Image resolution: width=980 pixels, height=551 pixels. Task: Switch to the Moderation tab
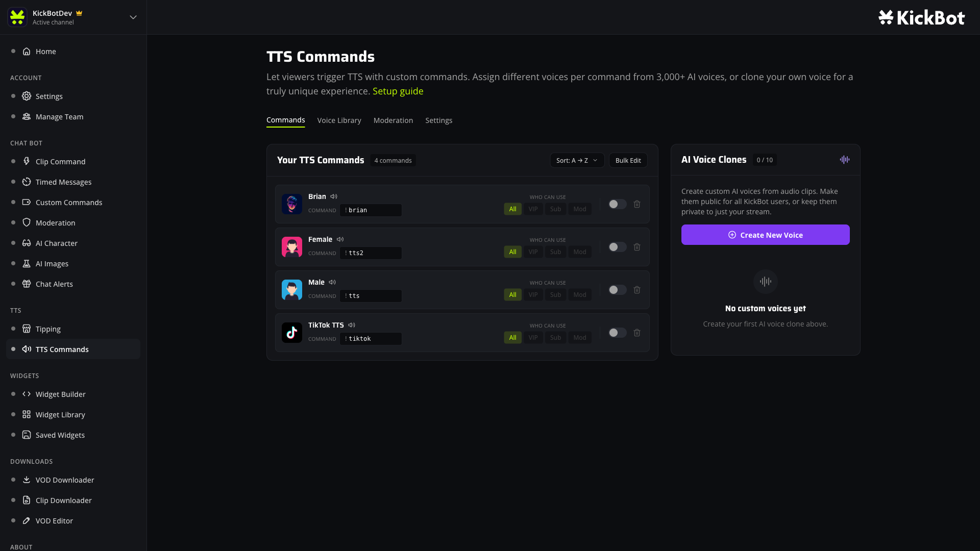click(x=393, y=120)
